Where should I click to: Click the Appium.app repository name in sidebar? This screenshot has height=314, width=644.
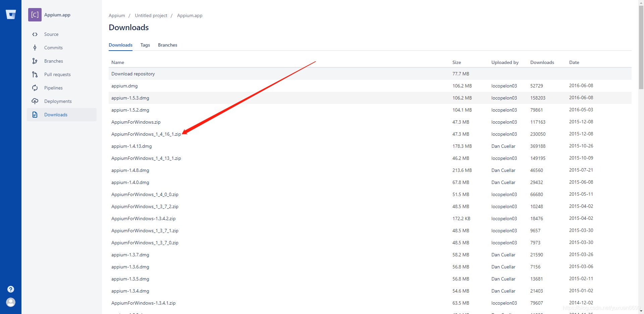point(57,15)
